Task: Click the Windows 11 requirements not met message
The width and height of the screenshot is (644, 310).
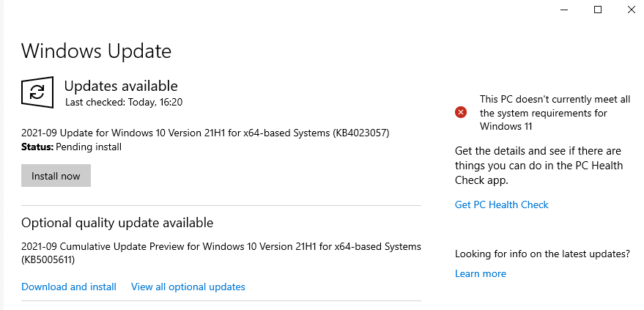Action: (555, 113)
